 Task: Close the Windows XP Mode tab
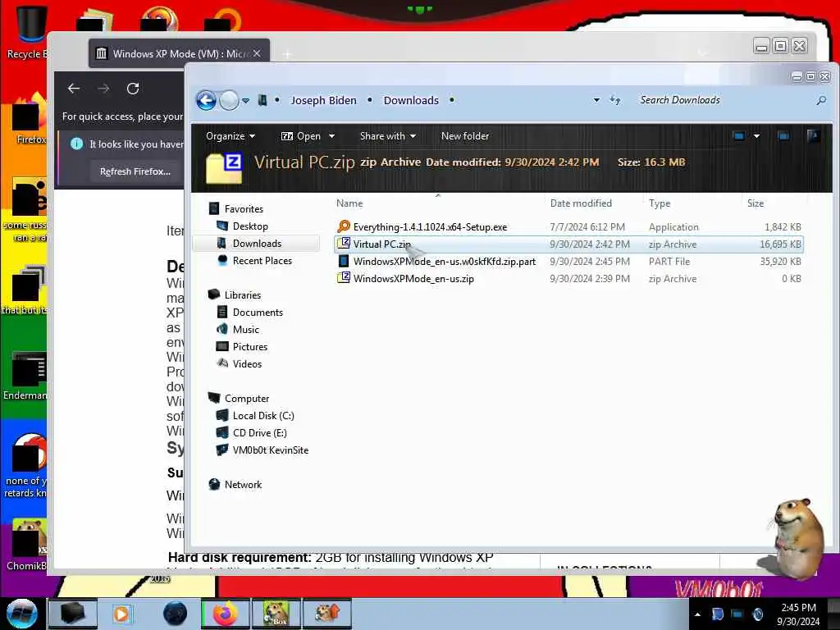click(257, 53)
